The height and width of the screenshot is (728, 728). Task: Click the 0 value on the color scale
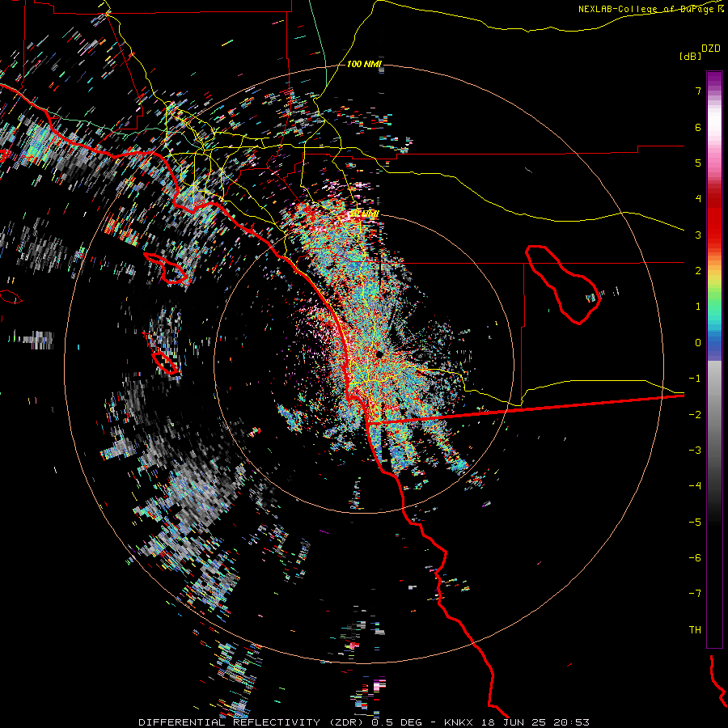pyautogui.click(x=698, y=343)
